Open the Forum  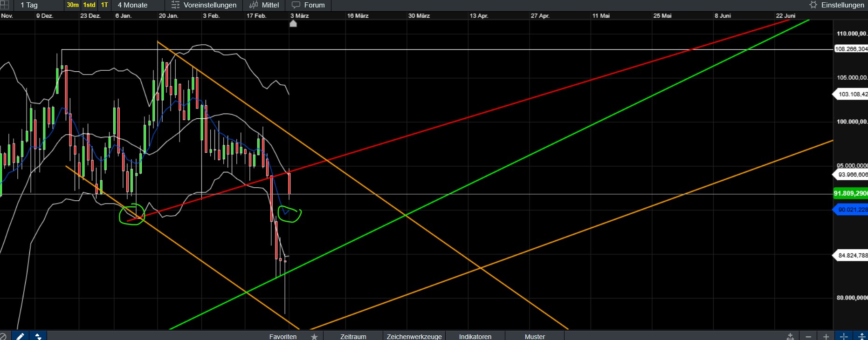coord(308,5)
